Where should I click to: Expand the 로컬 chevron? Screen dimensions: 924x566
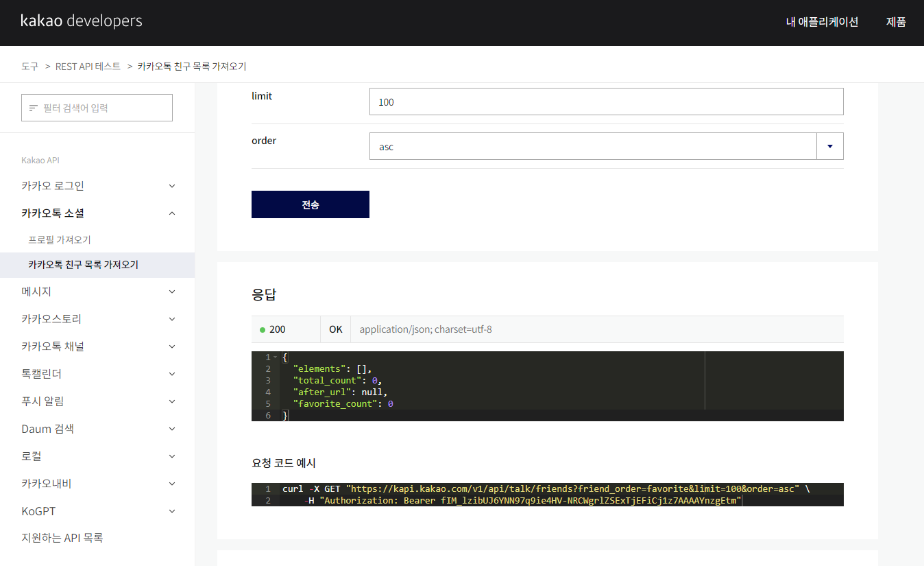coord(172,456)
